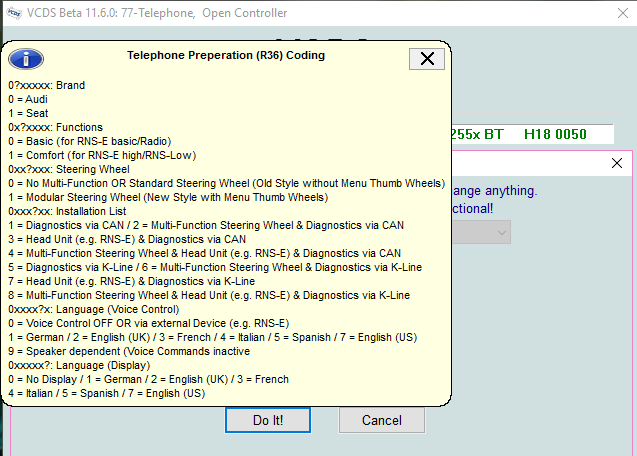Select the '0 = No Display / 1 = German' line
This screenshot has height=456, width=637.
[x=148, y=379]
